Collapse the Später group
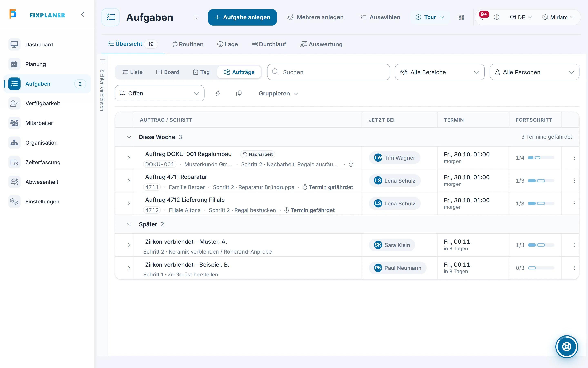 pos(129,224)
